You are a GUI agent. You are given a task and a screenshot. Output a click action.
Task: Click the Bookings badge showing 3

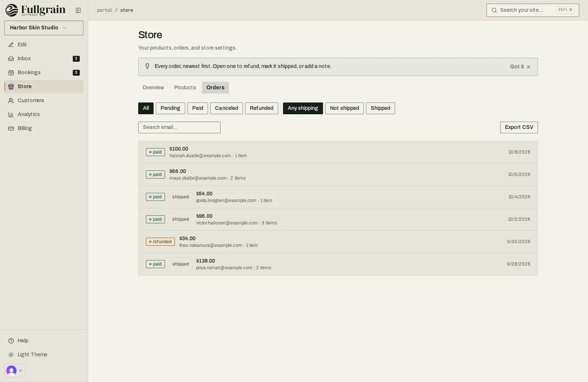click(76, 73)
